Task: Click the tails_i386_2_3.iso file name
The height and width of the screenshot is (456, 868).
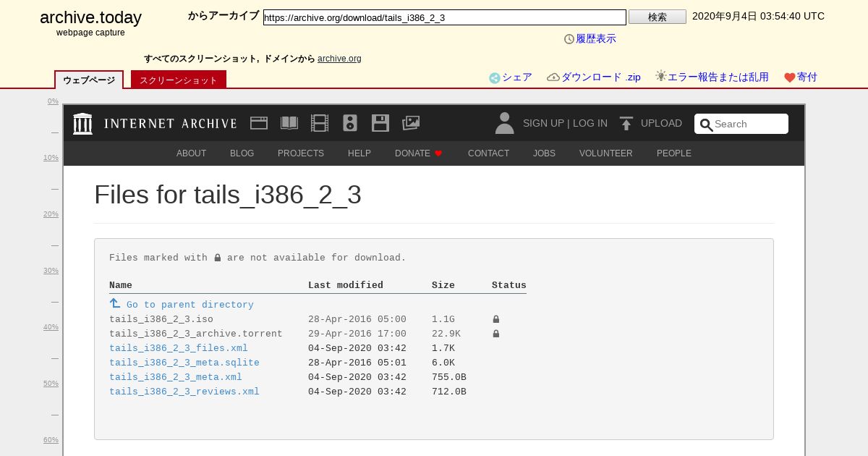Action: tap(161, 319)
